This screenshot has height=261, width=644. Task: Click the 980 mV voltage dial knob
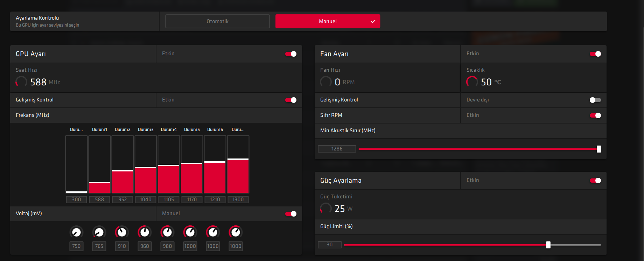pos(167,232)
